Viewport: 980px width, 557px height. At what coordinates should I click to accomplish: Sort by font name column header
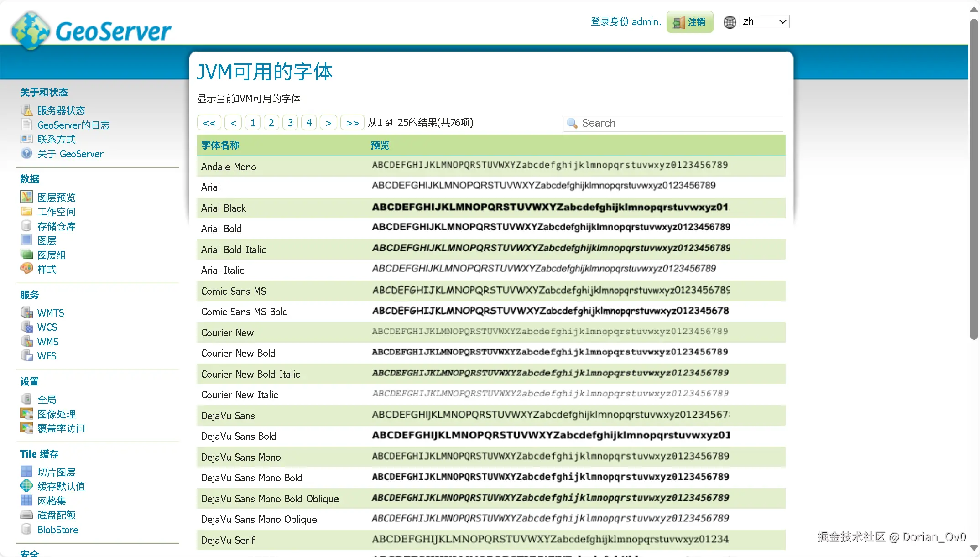220,145
